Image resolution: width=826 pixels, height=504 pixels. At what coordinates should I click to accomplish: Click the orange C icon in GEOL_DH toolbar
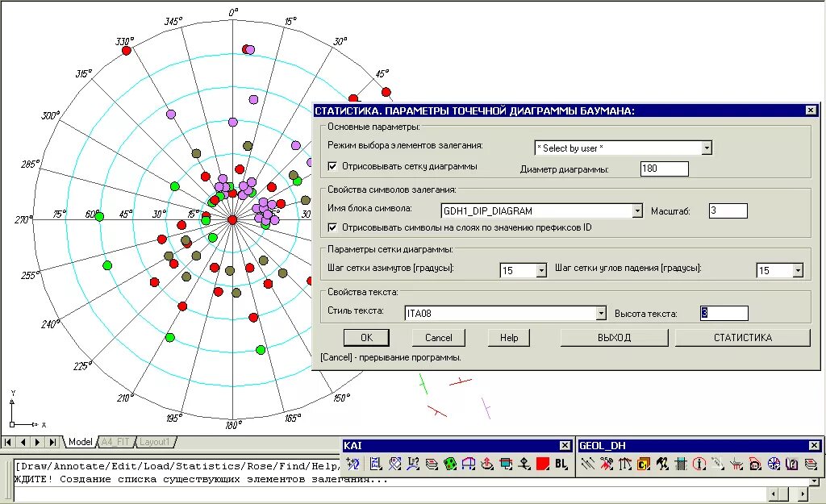pyautogui.click(x=643, y=464)
